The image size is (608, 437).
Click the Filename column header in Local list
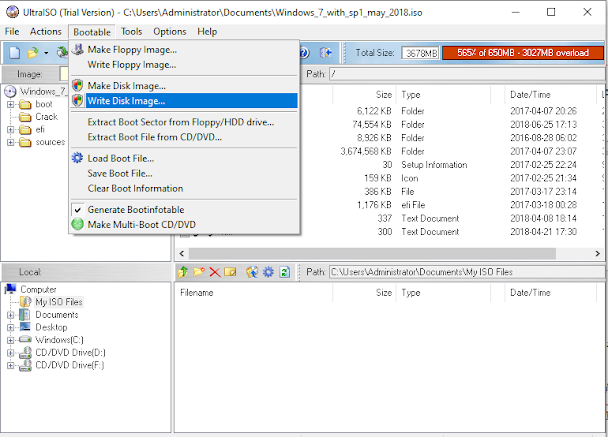pos(255,293)
